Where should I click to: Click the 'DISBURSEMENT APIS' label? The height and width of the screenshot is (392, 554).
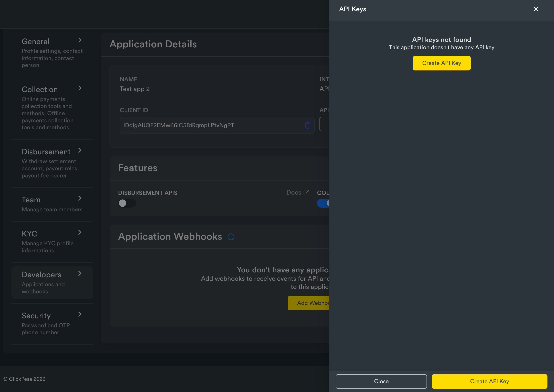click(147, 193)
